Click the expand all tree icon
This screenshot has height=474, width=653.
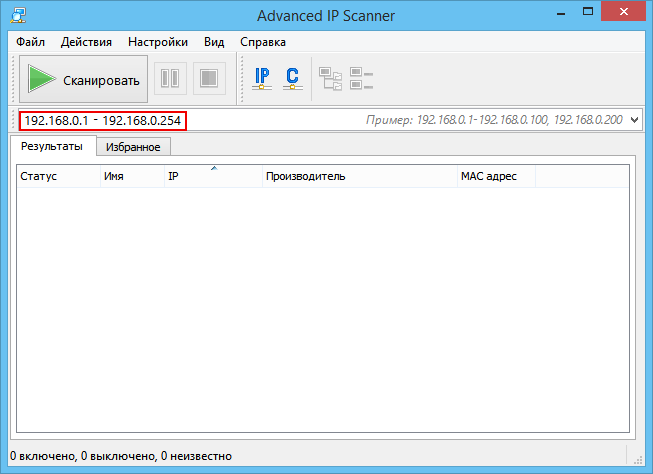pos(329,79)
